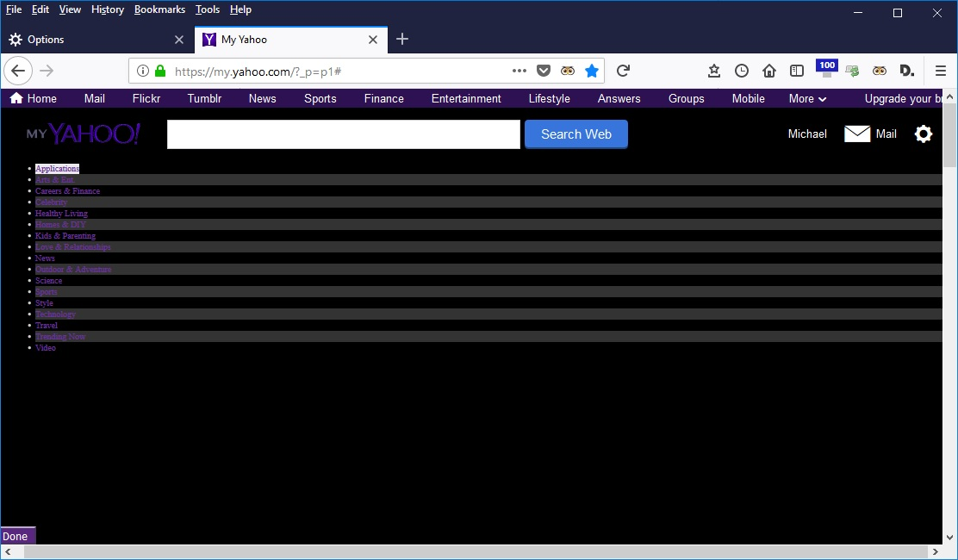The image size is (958, 560).
Task: Open Outdoor & Adventure category
Action: 73,270
